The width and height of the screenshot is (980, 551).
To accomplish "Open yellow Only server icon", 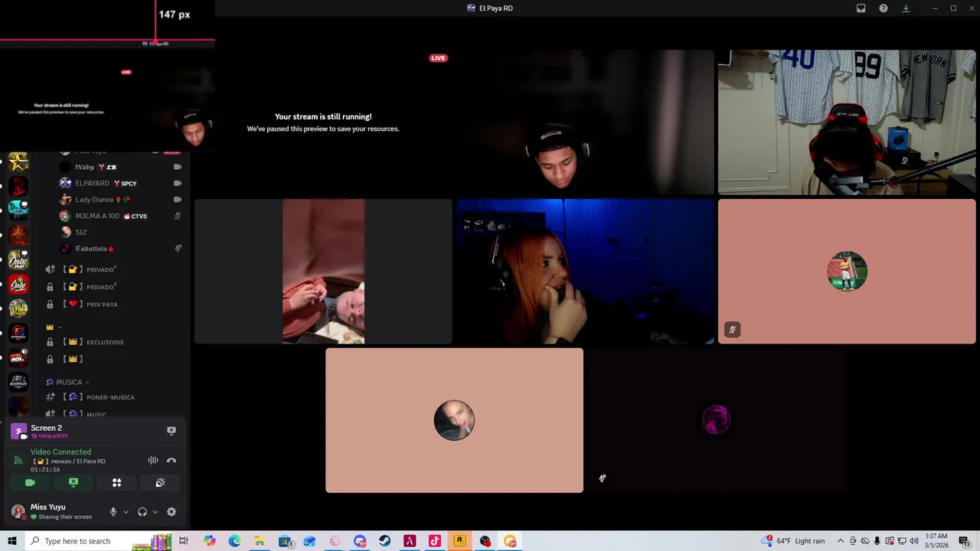I will click(18, 260).
